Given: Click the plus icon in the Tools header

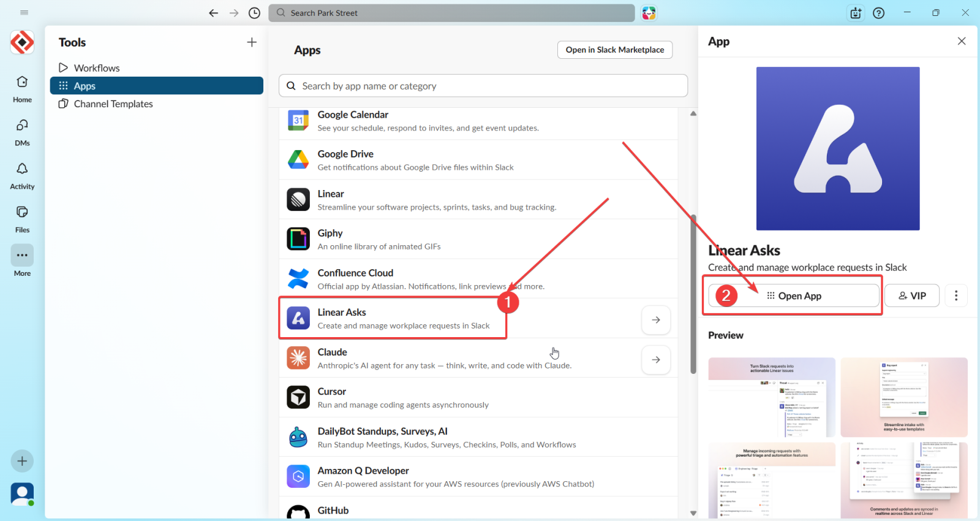Looking at the screenshot, I should click(x=252, y=42).
